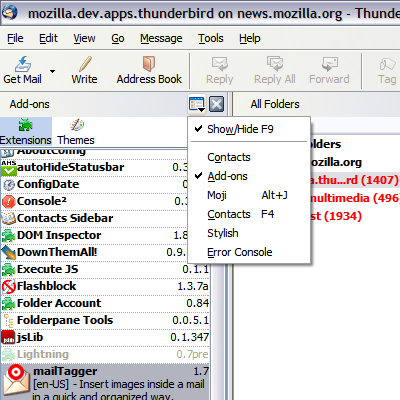Click the Folderpane Tools tree icon
400x400 pixels.
tap(9, 321)
